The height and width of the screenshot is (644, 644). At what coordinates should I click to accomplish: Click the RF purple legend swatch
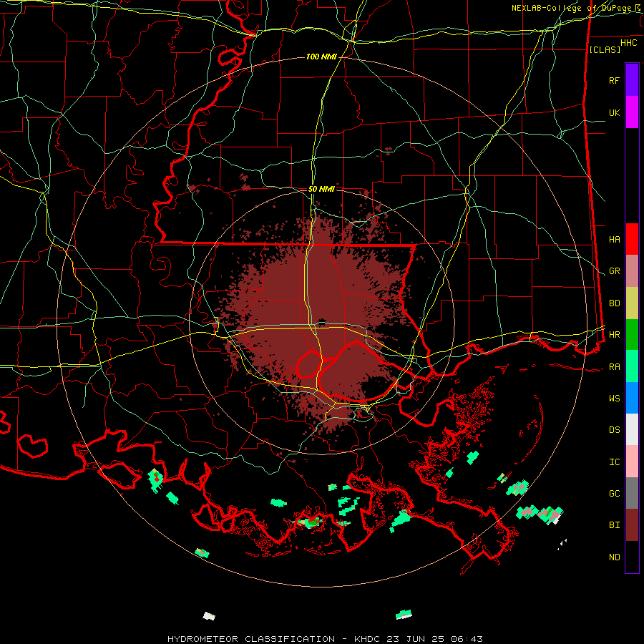(632, 80)
